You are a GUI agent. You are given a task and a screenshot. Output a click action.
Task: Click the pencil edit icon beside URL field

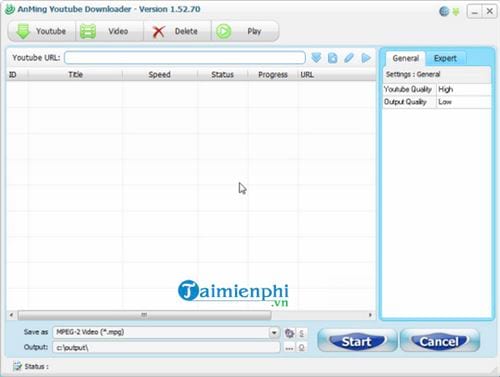point(349,58)
